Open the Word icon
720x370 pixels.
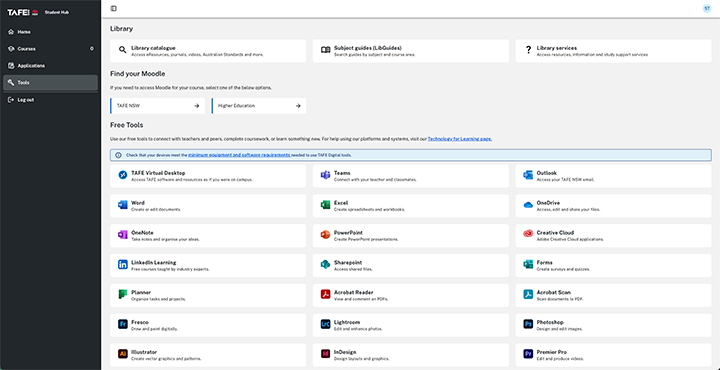pos(123,205)
